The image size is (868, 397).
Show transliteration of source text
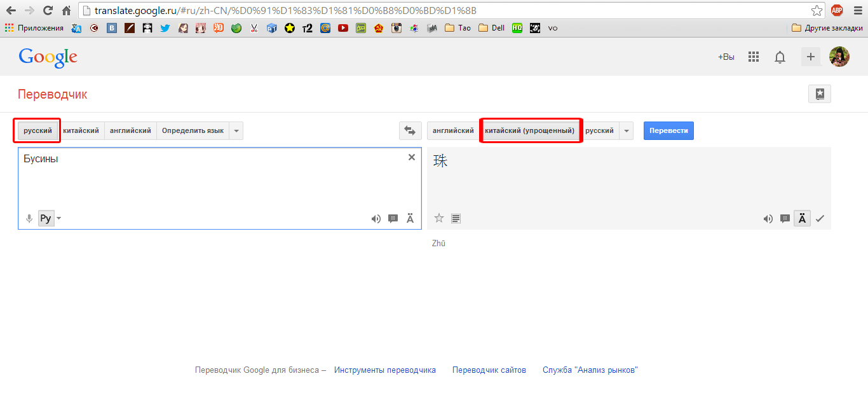point(410,219)
